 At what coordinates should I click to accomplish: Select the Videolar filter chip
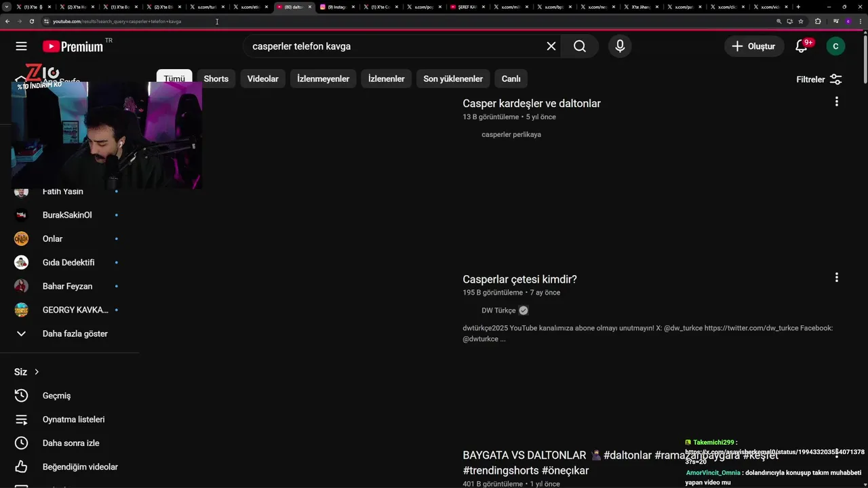[x=263, y=79]
